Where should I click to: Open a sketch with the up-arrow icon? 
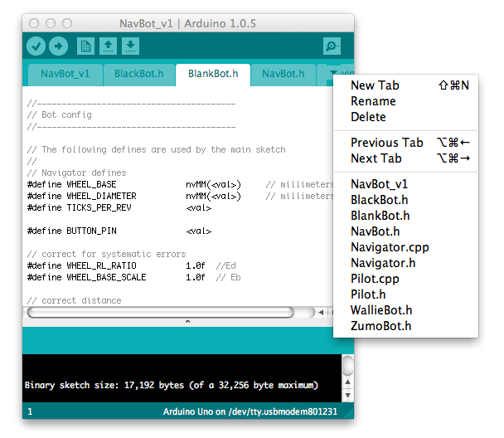[x=108, y=46]
